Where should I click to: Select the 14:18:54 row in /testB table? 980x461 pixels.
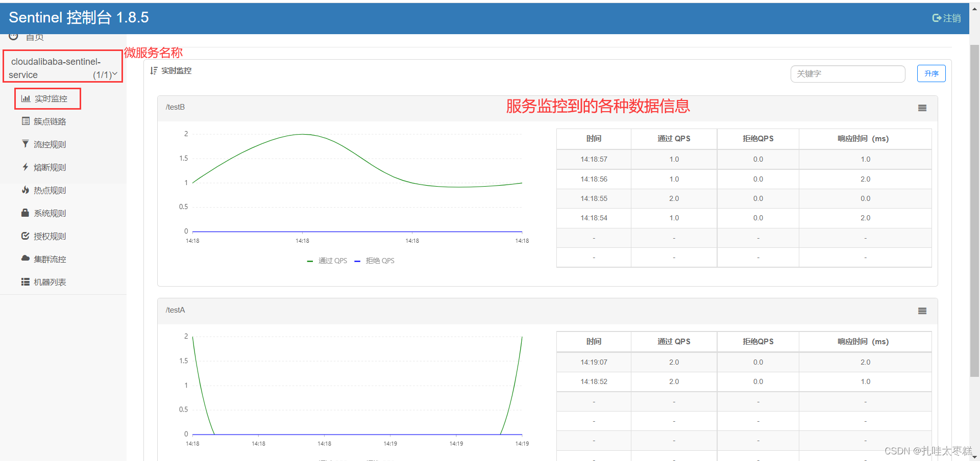pyautogui.click(x=744, y=218)
